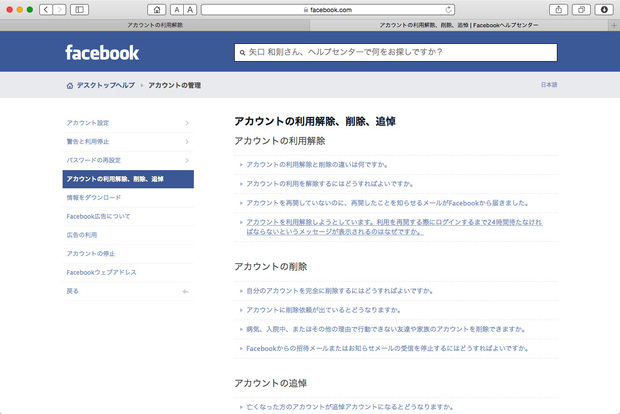Click the Facebook logo in the header

click(102, 52)
